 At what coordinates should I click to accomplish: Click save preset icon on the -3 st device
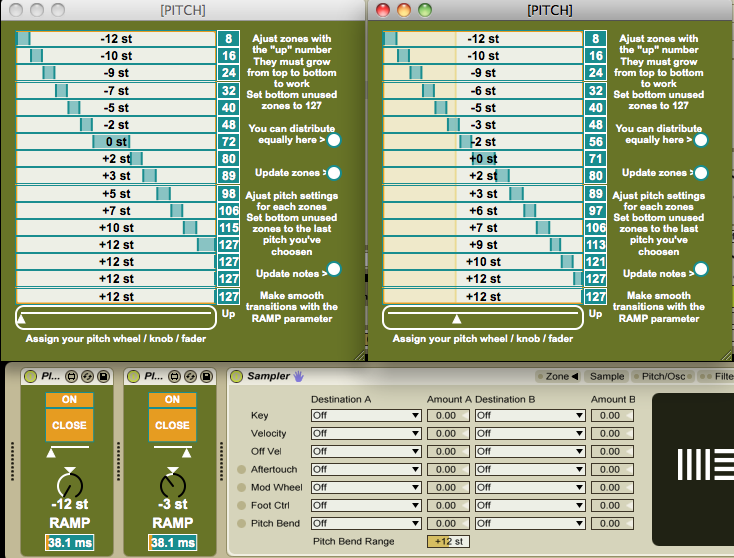pos(205,377)
